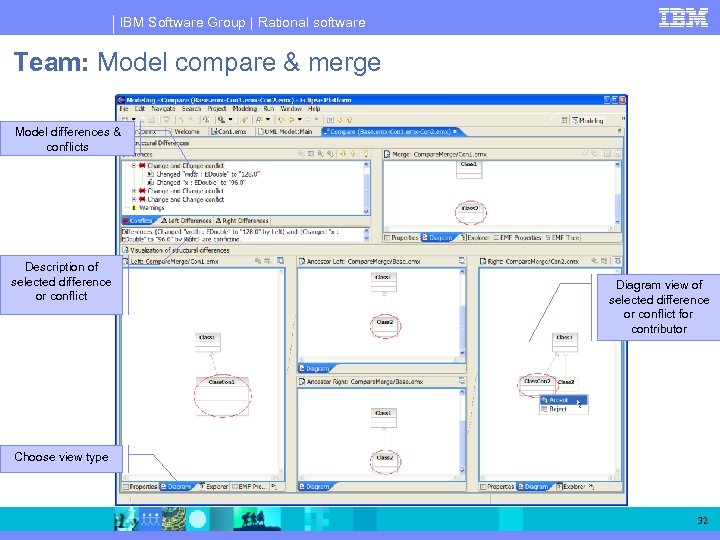
Task: Open the Window menu
Action: tap(291, 109)
